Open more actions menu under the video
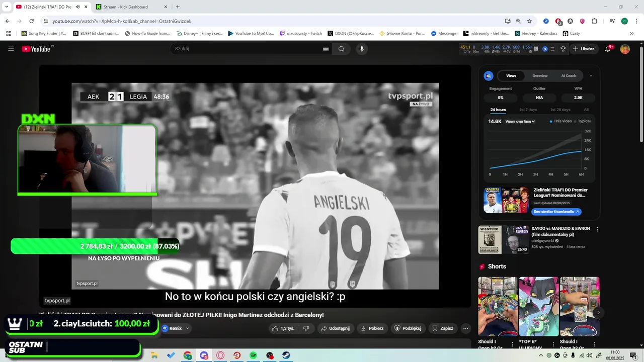Screen dimensions: 644x362 [x=465, y=328]
